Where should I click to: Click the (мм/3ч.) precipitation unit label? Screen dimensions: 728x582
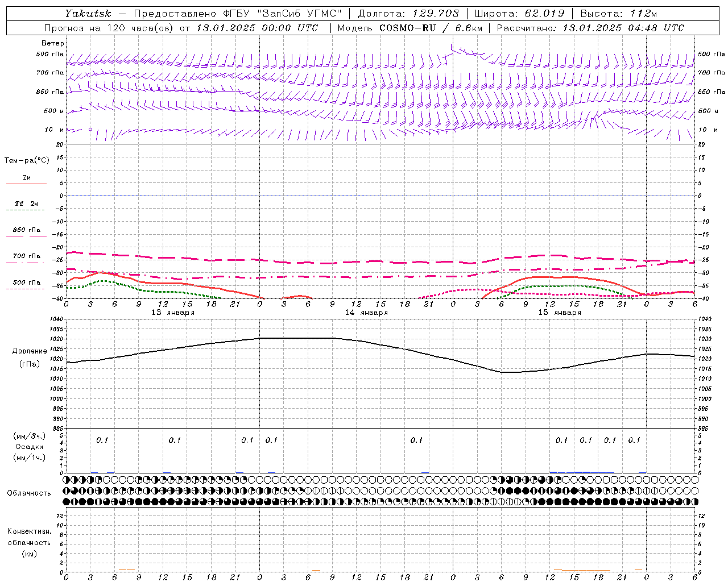coord(30,436)
